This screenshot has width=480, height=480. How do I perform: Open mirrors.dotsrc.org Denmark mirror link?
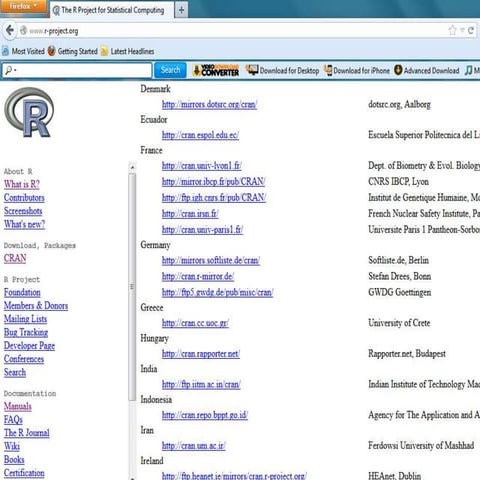point(209,105)
